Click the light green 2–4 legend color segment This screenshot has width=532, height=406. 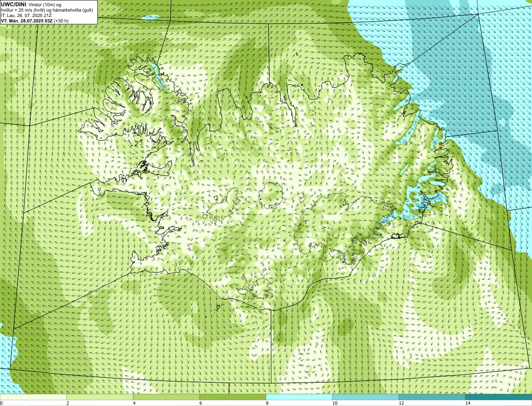click(100, 397)
